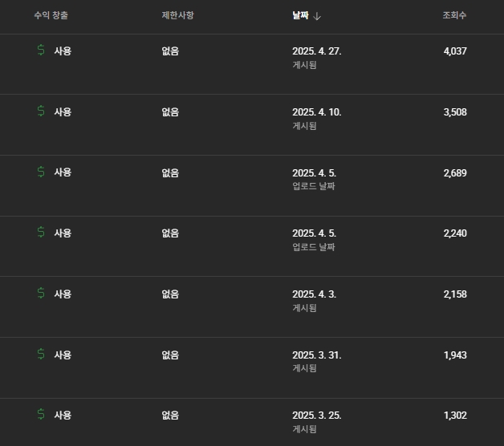
Task: Click the monetization icon on the 2,240 views row
Action: [x=41, y=233]
